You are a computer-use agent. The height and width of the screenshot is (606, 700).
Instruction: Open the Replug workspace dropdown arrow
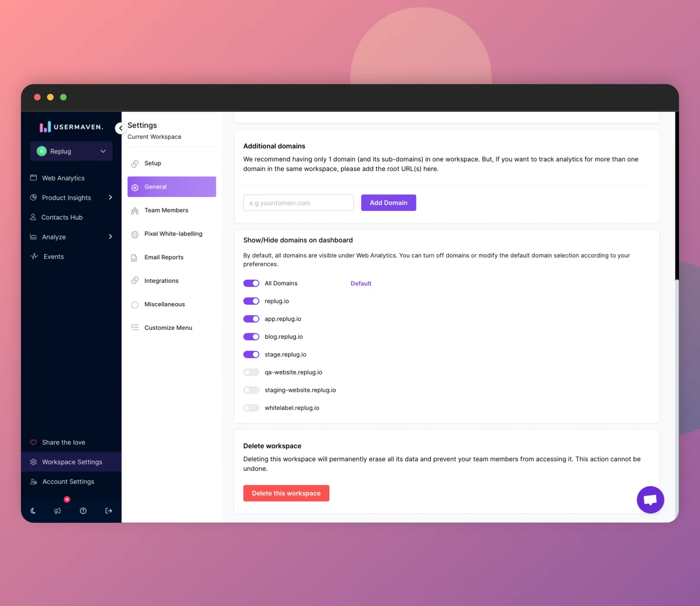103,151
